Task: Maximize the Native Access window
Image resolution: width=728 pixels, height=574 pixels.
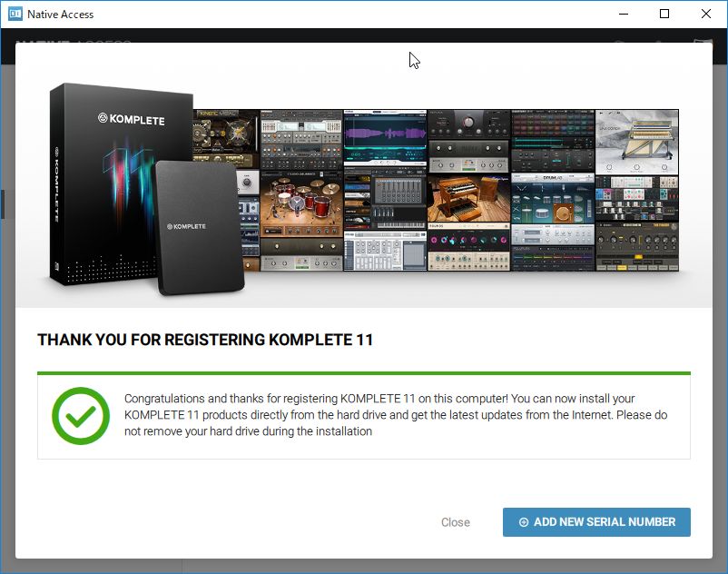Action: (664, 14)
